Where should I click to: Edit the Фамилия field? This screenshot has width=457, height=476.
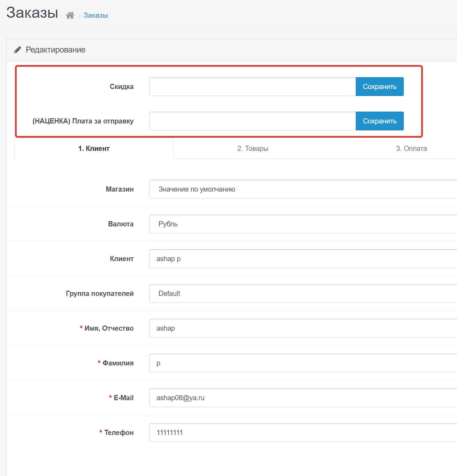click(303, 363)
